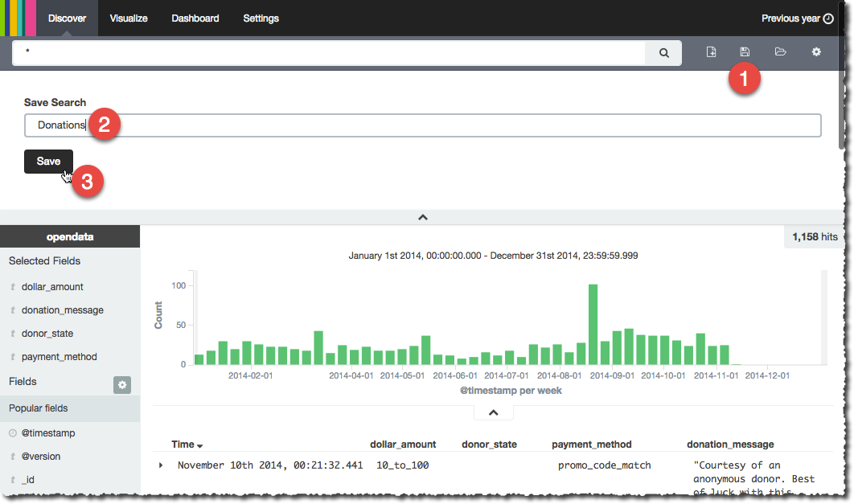This screenshot has height=504, width=854.
Task: Go to the Settings tab
Action: point(261,18)
